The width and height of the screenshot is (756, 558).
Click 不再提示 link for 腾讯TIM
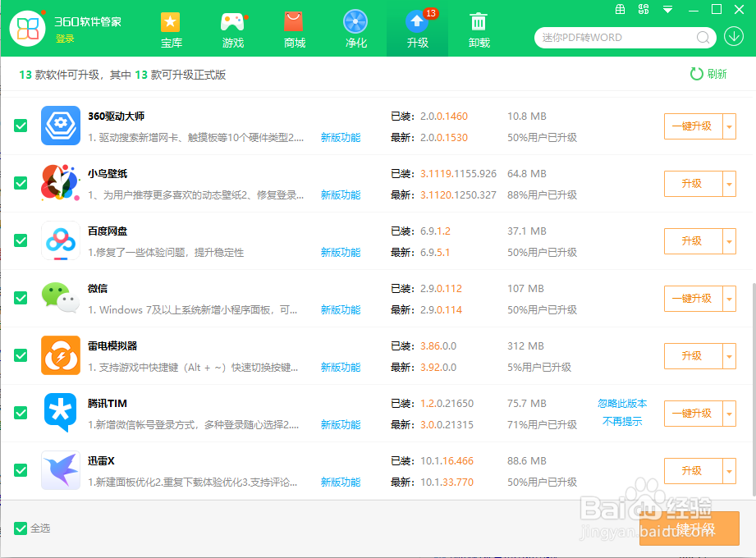[622, 421]
